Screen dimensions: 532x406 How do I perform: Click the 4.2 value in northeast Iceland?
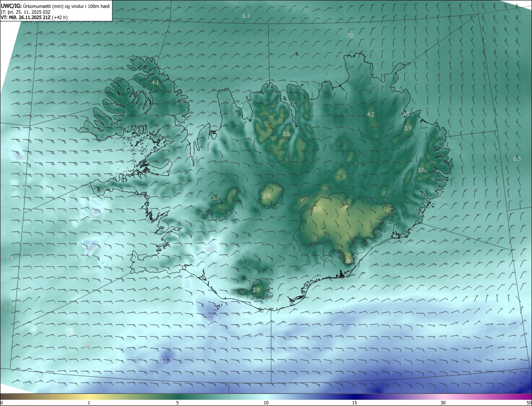point(371,114)
